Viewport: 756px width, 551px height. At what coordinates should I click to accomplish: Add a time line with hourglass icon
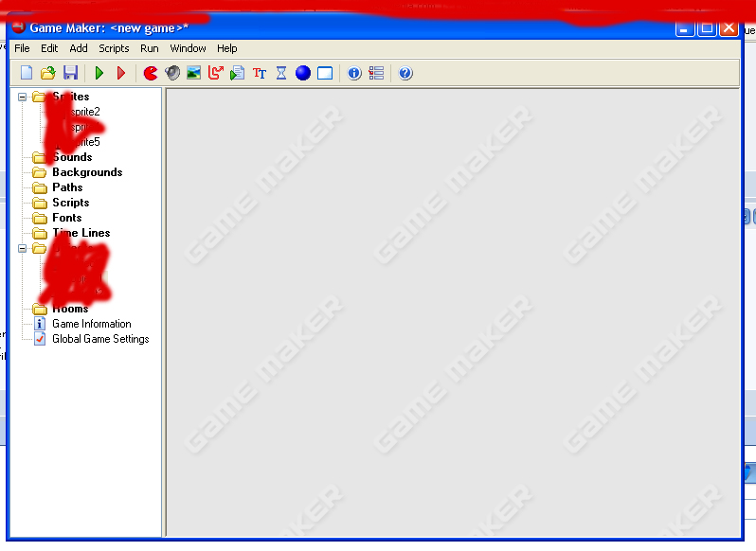pyautogui.click(x=281, y=73)
